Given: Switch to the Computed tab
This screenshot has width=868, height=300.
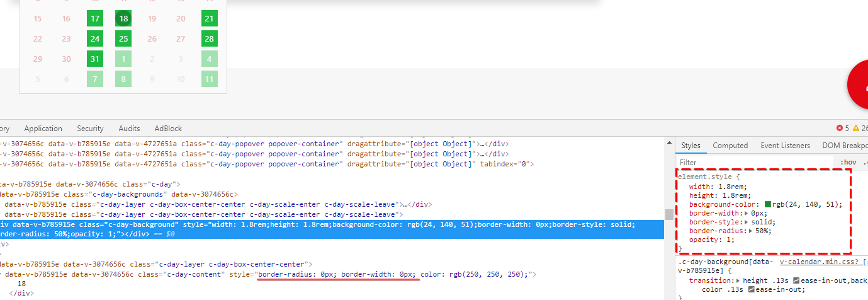Looking at the screenshot, I should 730,146.
